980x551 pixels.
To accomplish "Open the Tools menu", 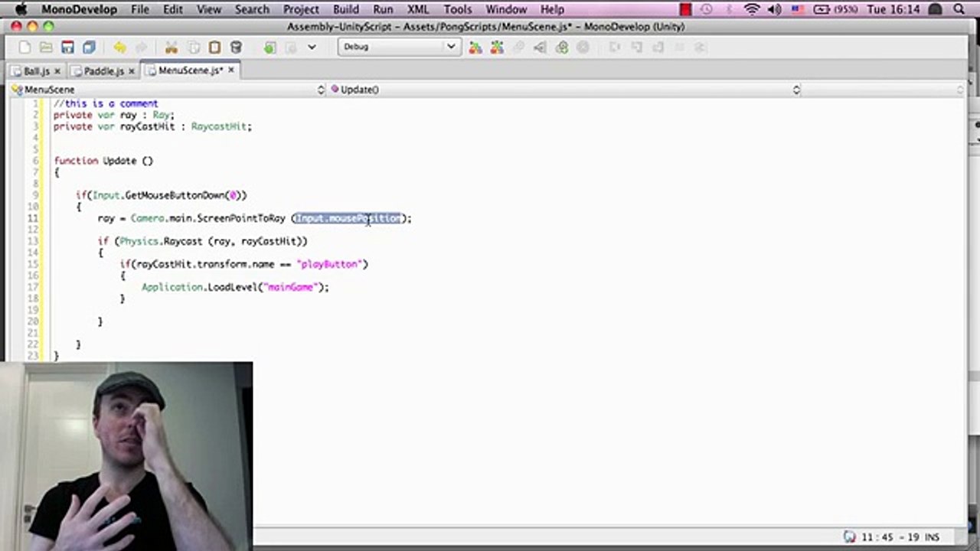I will (x=458, y=9).
